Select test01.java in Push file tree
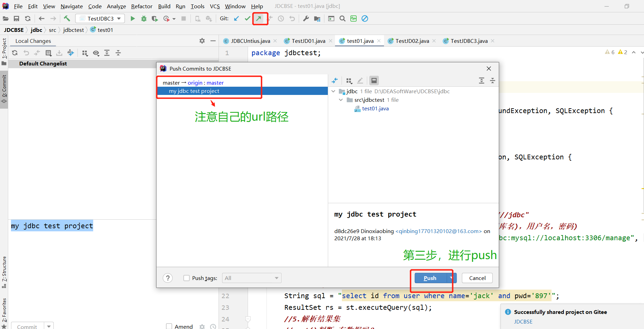 375,108
